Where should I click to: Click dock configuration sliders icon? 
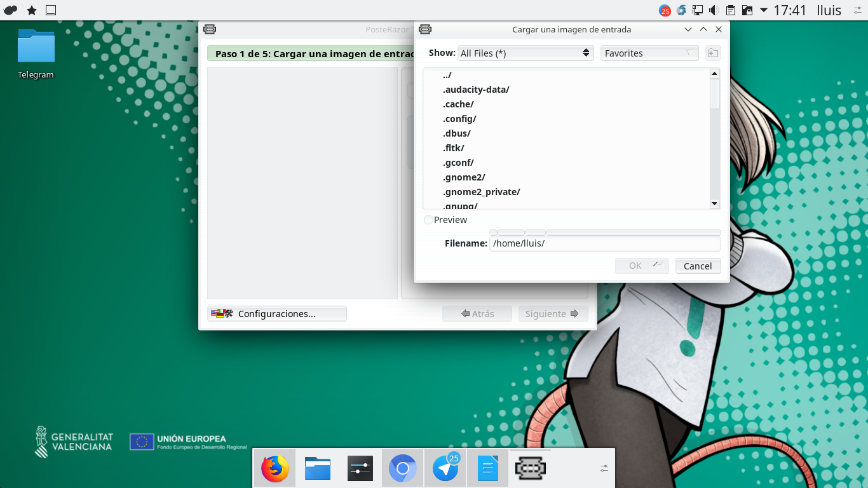pyautogui.click(x=604, y=468)
